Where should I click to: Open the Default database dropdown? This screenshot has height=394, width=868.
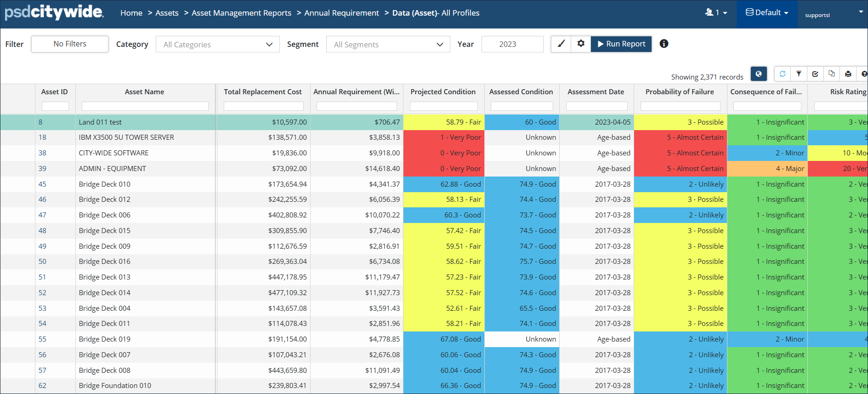[766, 13]
